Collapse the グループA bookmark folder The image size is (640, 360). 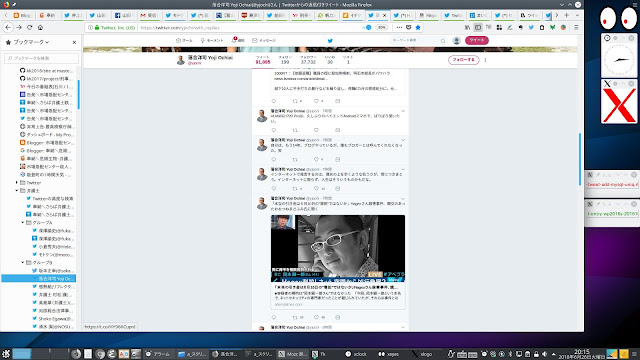tap(22, 222)
